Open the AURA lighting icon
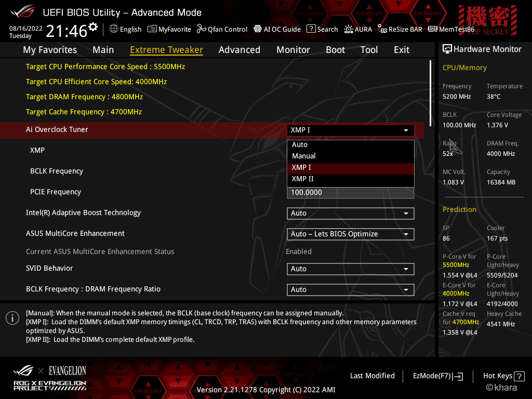The image size is (532, 399). pyautogui.click(x=349, y=29)
